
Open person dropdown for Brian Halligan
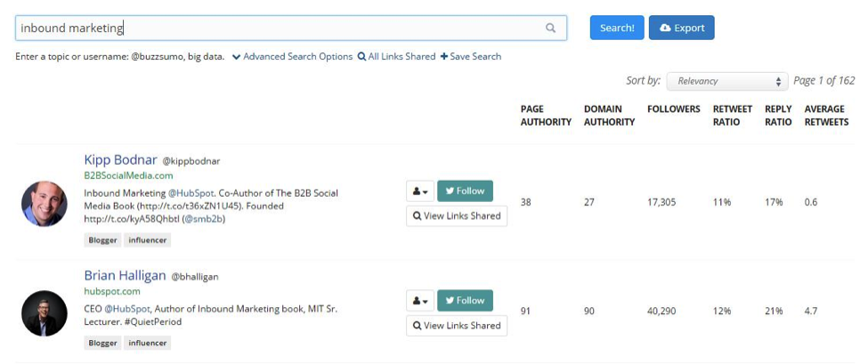[x=419, y=301]
